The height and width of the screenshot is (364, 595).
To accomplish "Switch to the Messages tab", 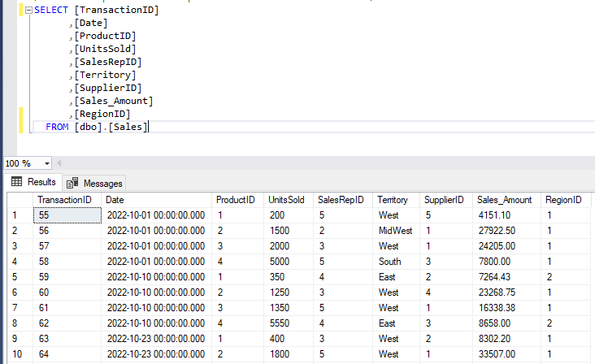I will (94, 183).
